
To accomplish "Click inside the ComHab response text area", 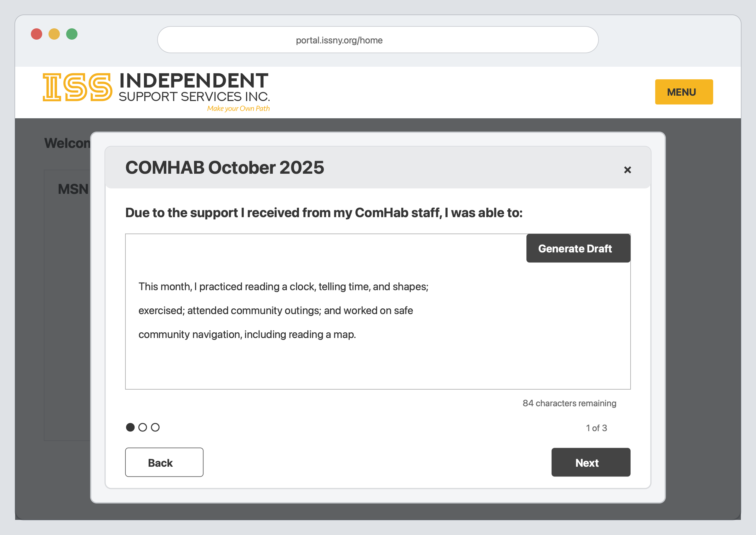I will (378, 312).
